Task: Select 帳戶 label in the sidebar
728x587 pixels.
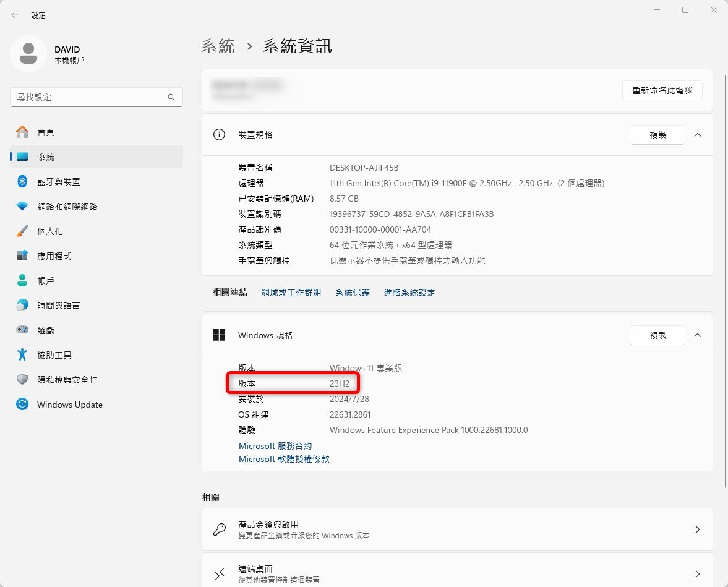Action: tap(46, 280)
